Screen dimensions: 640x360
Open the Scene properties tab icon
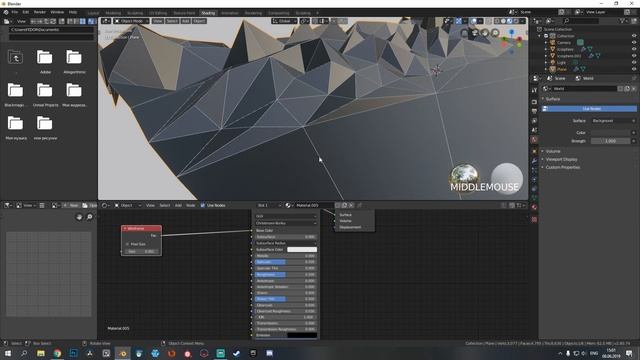pyautogui.click(x=534, y=130)
